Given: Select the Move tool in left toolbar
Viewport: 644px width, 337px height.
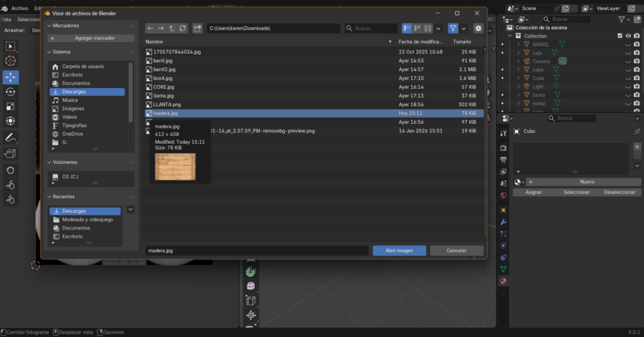Looking at the screenshot, I should pyautogui.click(x=11, y=77).
